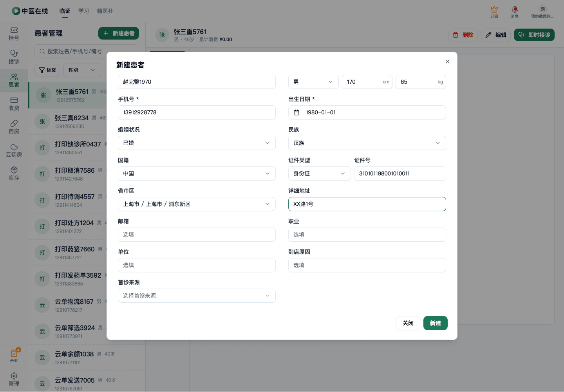Focus the height field showing 170
564x392 pixels.
(x=367, y=82)
